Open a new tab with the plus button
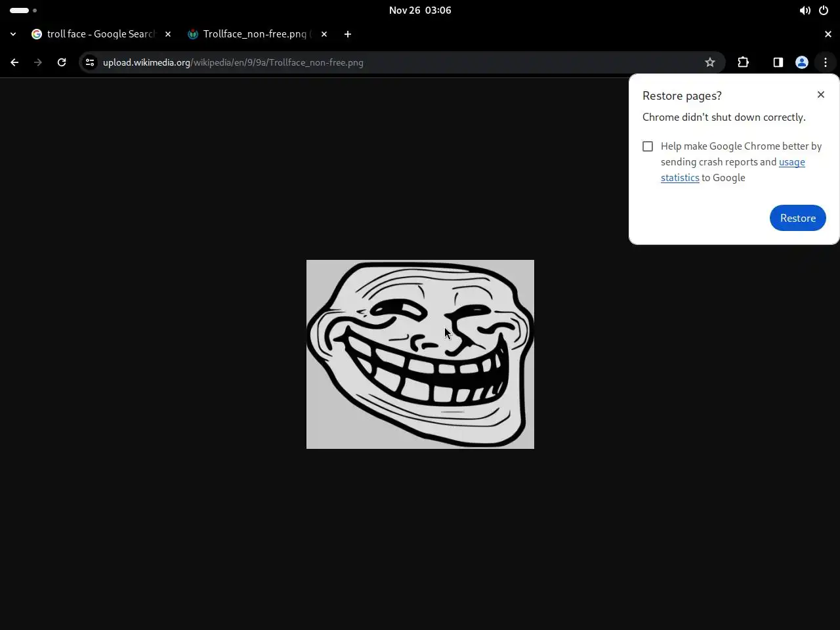 tap(348, 34)
